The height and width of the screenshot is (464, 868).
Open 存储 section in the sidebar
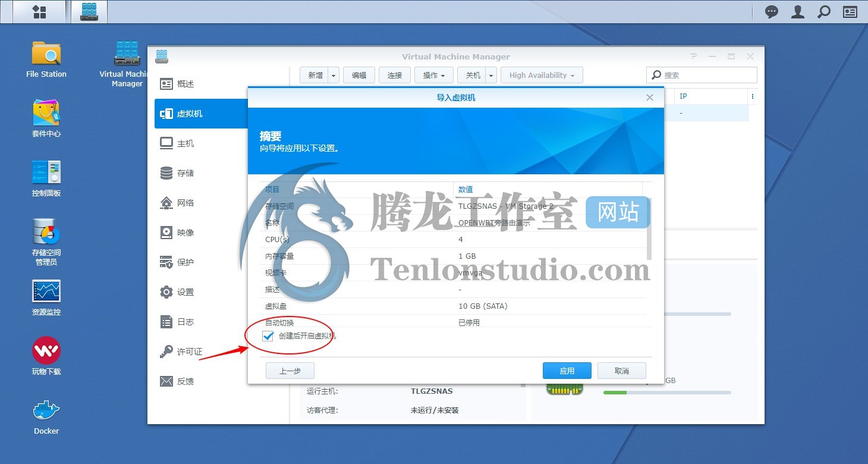pos(201,173)
